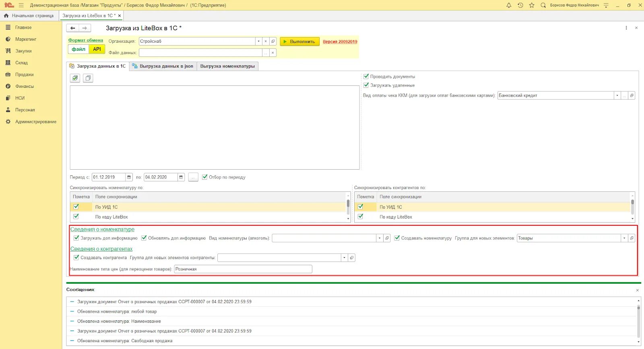
Task: Open the Вид номенклатуры (алкоголь) element icon
Action: point(387,238)
